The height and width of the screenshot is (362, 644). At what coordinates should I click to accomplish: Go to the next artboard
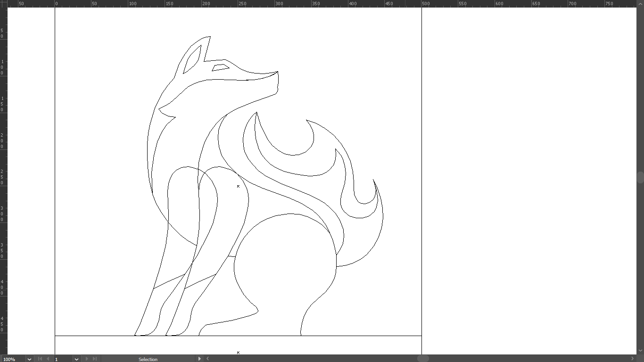[x=87, y=359]
